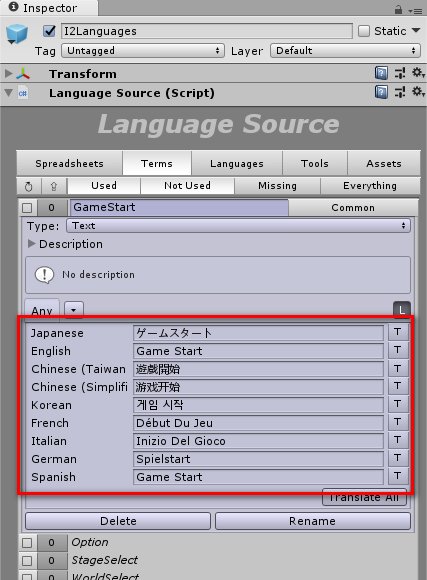Click the T button for Japanese
The width and height of the screenshot is (427, 580).
398,332
